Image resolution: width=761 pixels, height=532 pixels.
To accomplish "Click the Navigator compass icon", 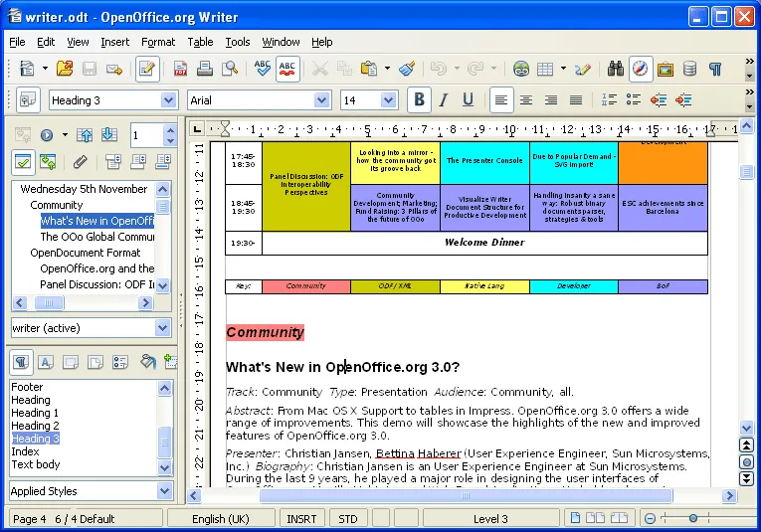I will pos(641,69).
